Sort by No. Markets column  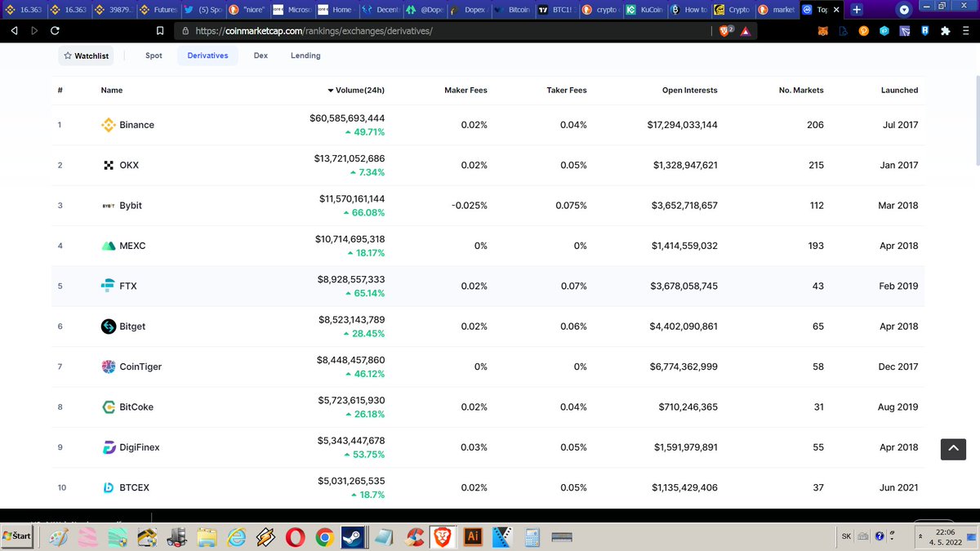(x=801, y=90)
